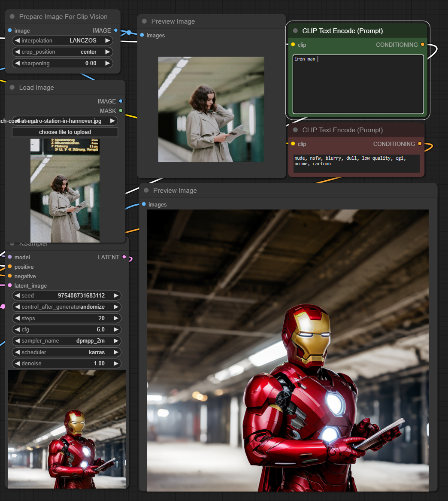The height and width of the screenshot is (501, 448).
Task: Open the interpolation LANCZOS selector
Action: 62,41
